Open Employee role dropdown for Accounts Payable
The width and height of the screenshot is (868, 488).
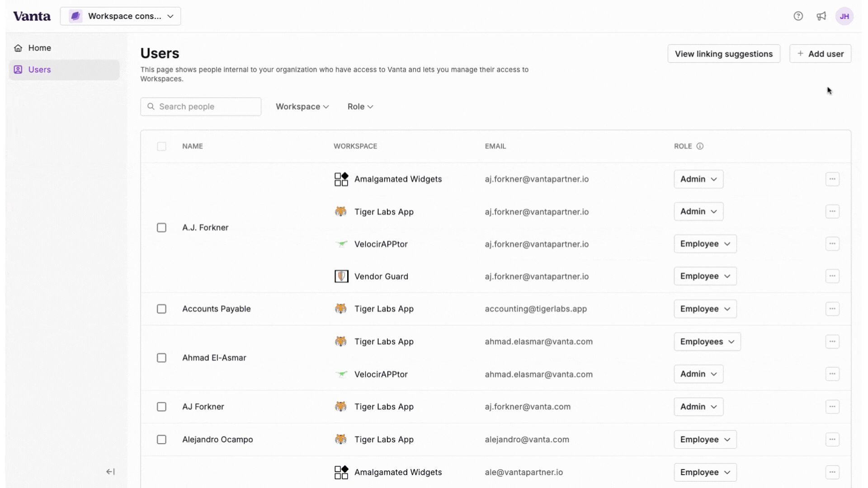pos(705,309)
